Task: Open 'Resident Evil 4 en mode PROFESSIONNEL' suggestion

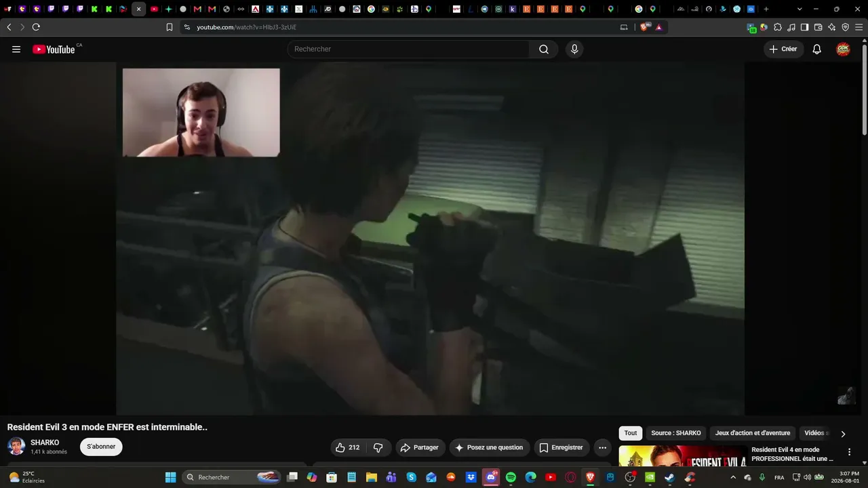Action: click(792, 454)
